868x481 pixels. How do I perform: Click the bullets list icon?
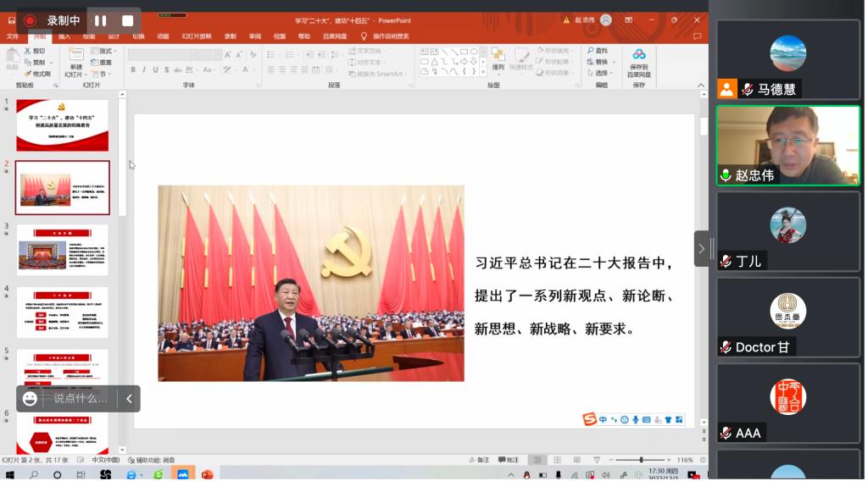tap(272, 55)
